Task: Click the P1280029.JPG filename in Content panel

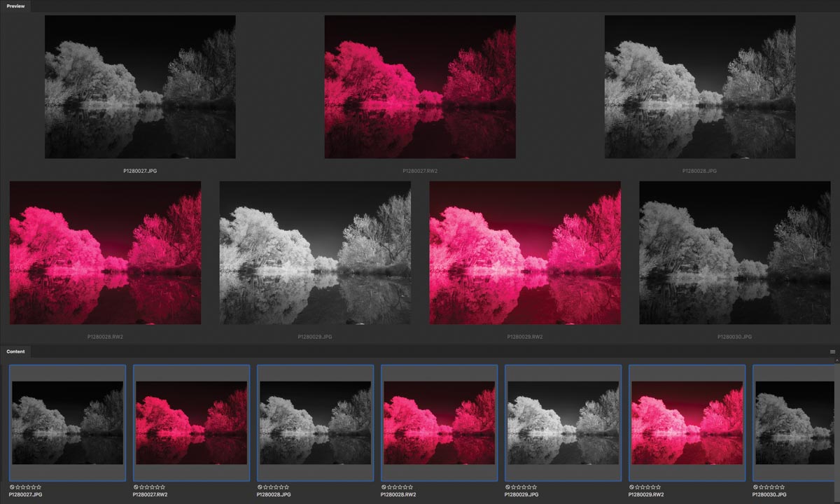Action: [x=521, y=494]
